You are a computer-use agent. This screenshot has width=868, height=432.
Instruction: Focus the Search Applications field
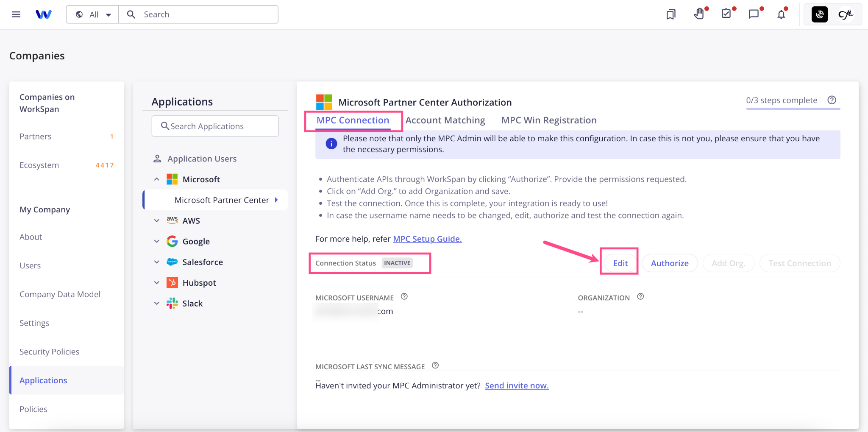(x=215, y=126)
